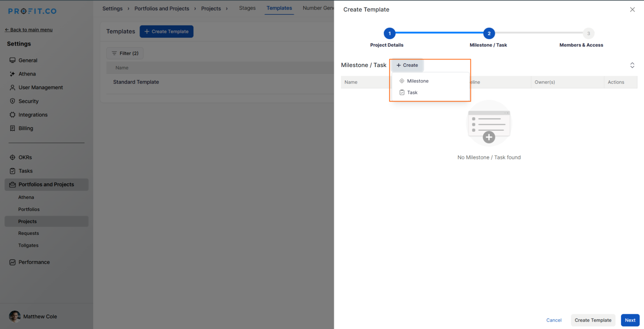Click the Portfolios and Projects breadcrumb
644x329 pixels.
(x=162, y=8)
